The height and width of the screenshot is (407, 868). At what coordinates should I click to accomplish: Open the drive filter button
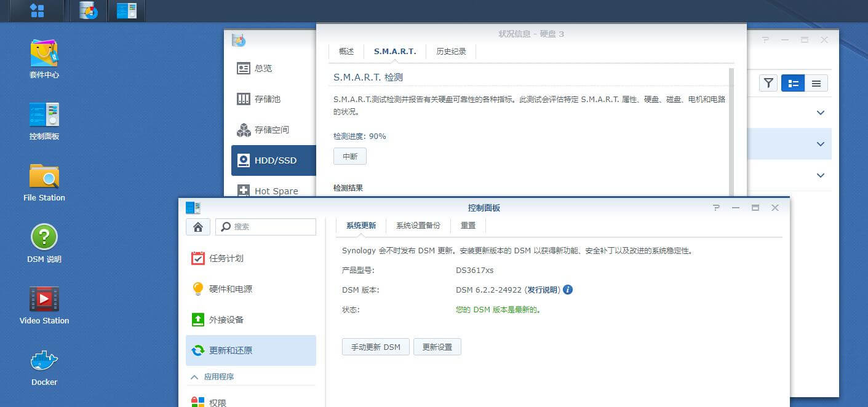click(768, 83)
